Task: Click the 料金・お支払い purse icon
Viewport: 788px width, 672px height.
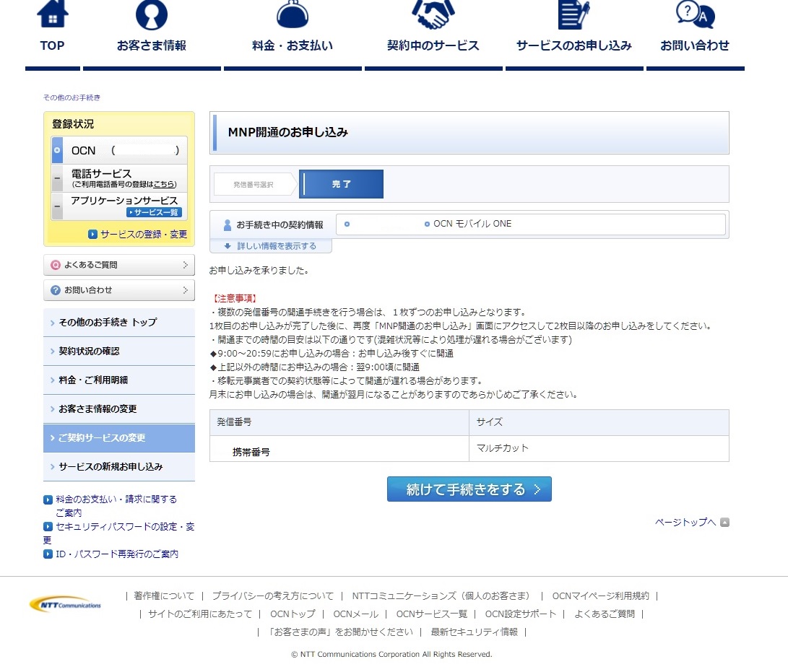Action: [x=293, y=14]
